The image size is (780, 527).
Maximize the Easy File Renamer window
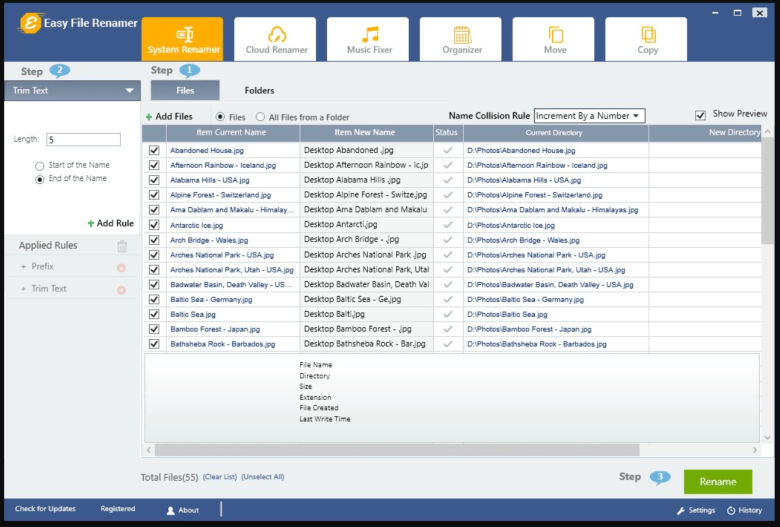click(x=737, y=13)
